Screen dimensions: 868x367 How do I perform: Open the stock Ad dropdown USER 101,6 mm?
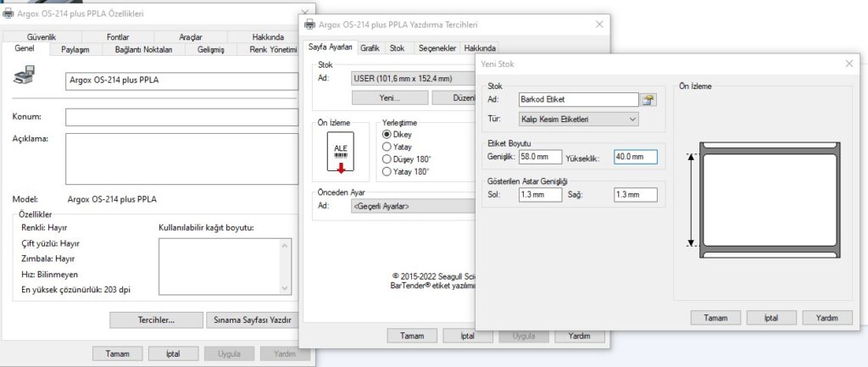413,79
